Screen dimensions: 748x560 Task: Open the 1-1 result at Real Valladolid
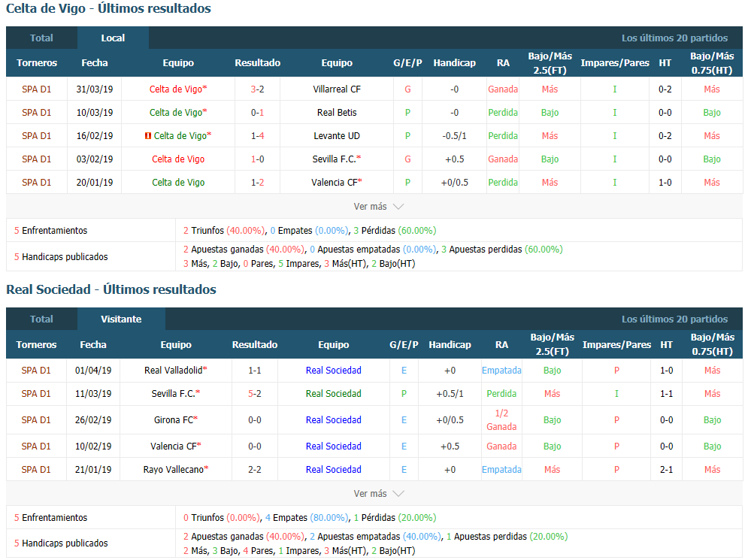[x=255, y=371]
